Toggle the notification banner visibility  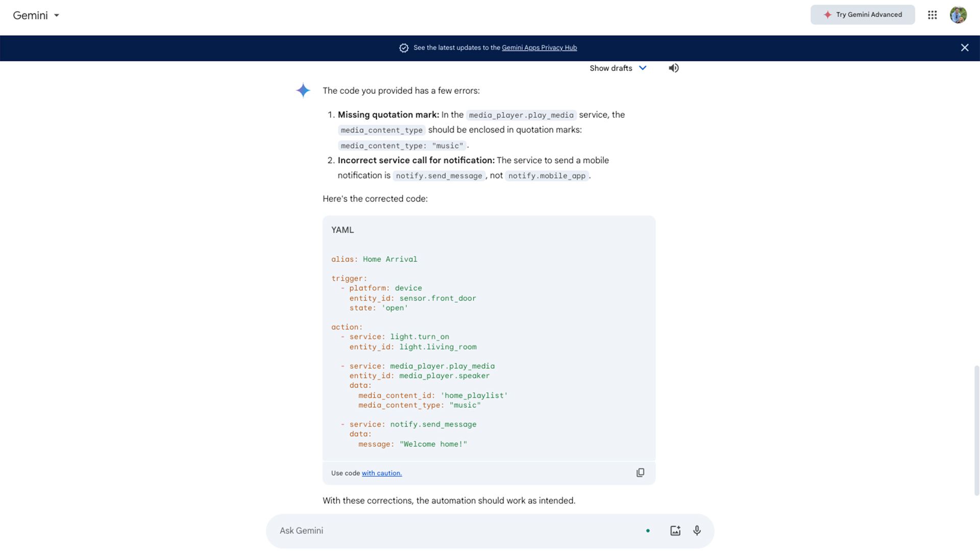[x=965, y=48]
